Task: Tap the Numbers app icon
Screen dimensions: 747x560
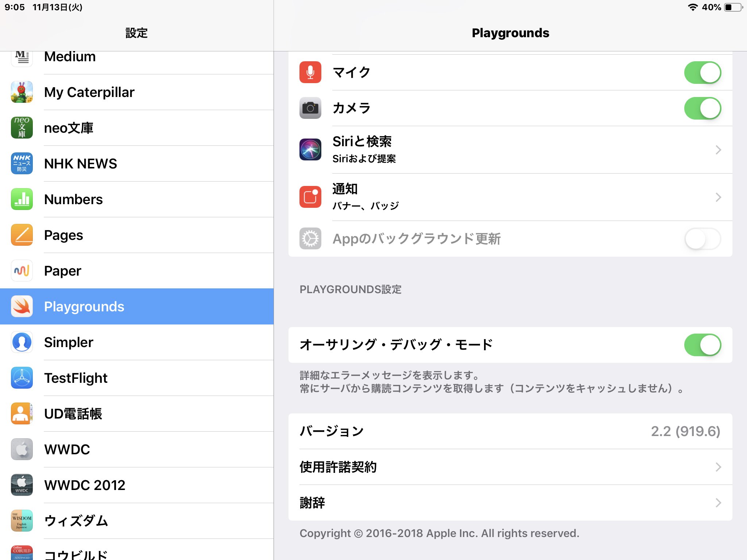Action: click(x=22, y=199)
